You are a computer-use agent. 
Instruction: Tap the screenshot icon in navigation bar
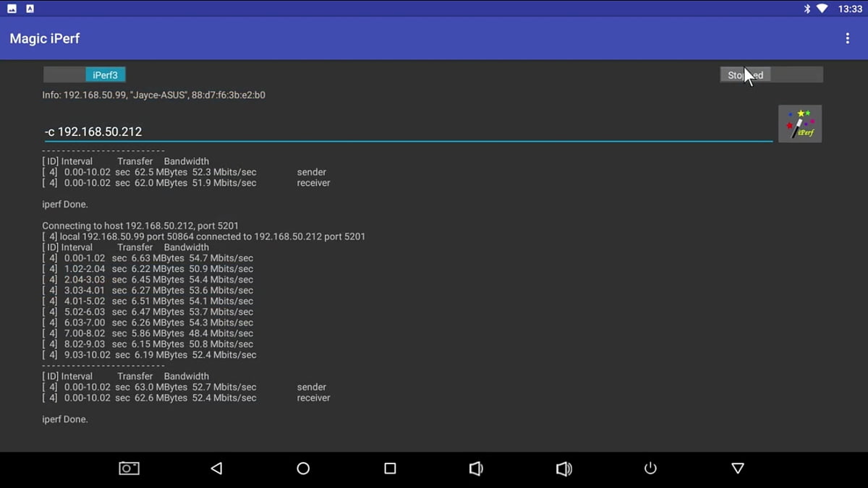(x=129, y=468)
